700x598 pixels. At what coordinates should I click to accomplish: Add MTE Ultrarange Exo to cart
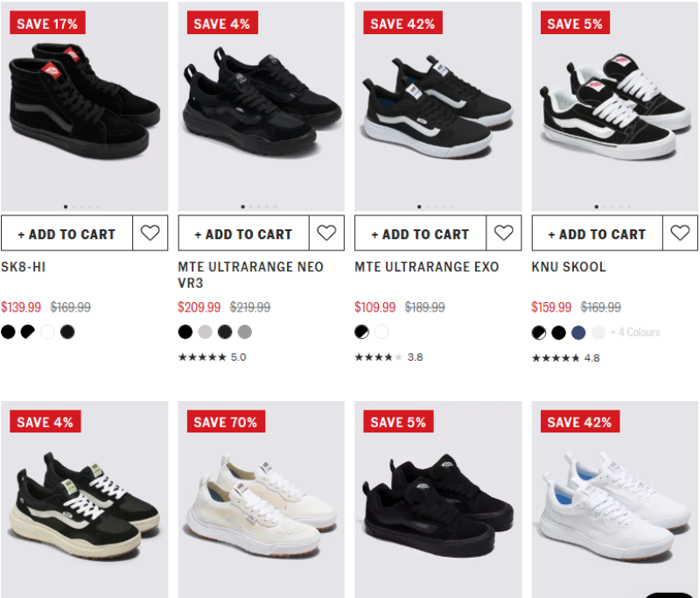(421, 234)
